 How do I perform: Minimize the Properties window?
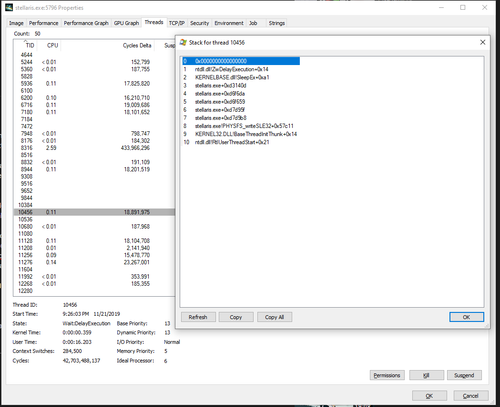pyautogui.click(x=441, y=7)
